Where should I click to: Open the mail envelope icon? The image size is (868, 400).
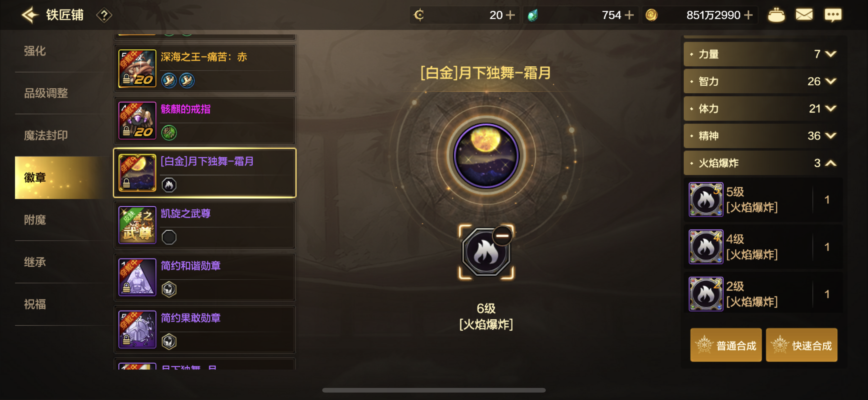click(804, 15)
